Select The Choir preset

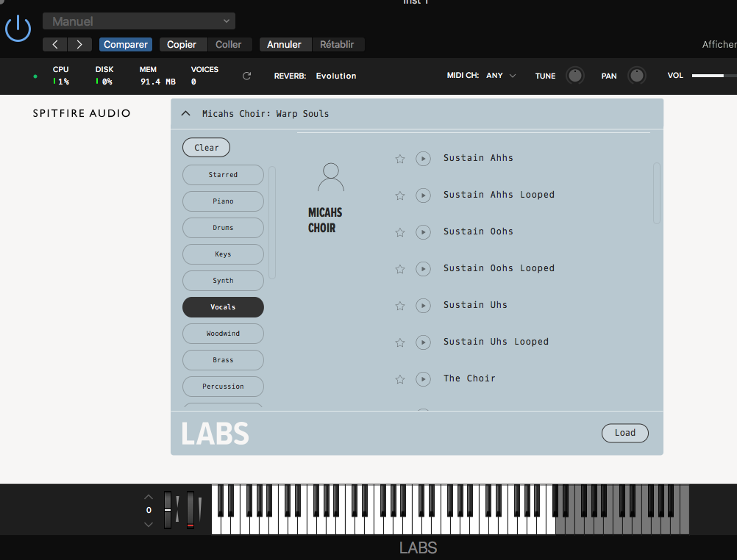tap(469, 378)
